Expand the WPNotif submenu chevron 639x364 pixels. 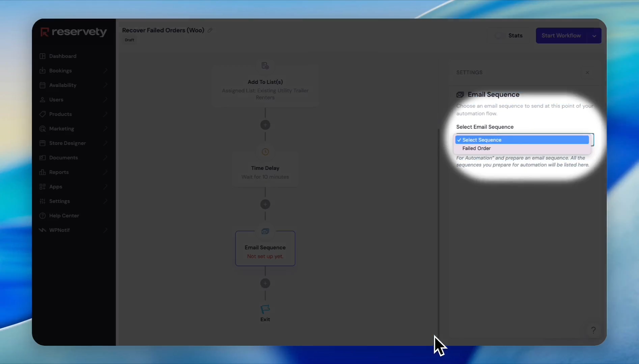click(x=106, y=230)
